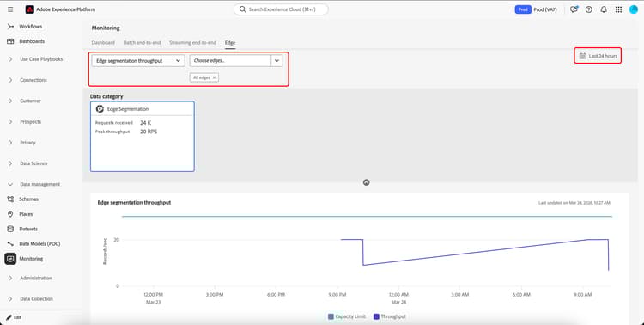The height and width of the screenshot is (325, 644).
Task: Open Places in the sidebar
Action: tap(26, 214)
